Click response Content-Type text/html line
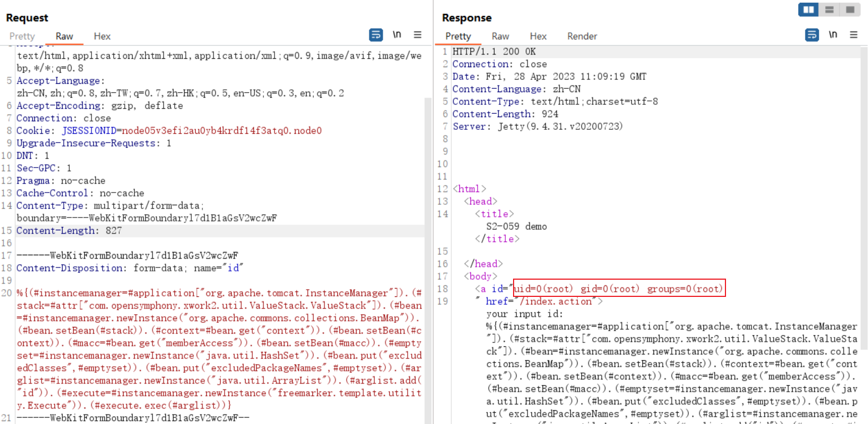Screen dimensions: 868x424 pos(555,102)
